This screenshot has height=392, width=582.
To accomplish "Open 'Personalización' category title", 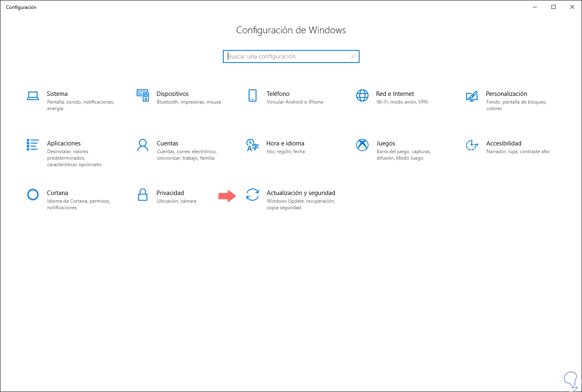I will pos(506,94).
